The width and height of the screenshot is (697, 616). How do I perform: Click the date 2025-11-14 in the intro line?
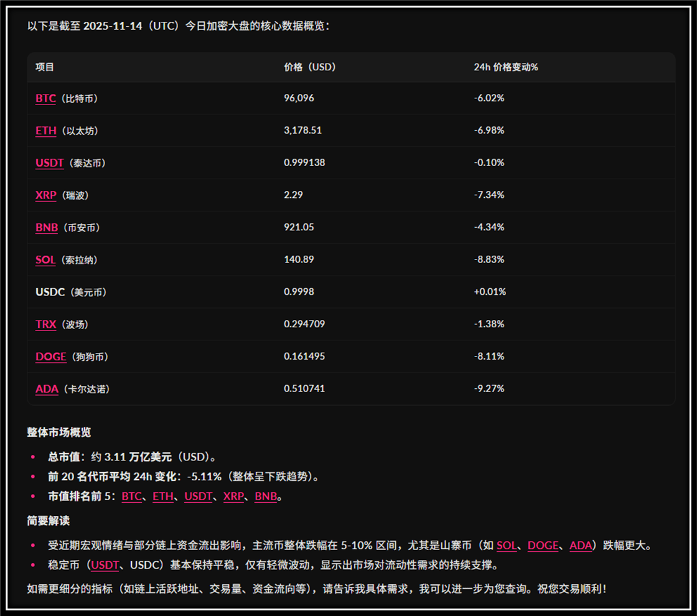point(113,26)
